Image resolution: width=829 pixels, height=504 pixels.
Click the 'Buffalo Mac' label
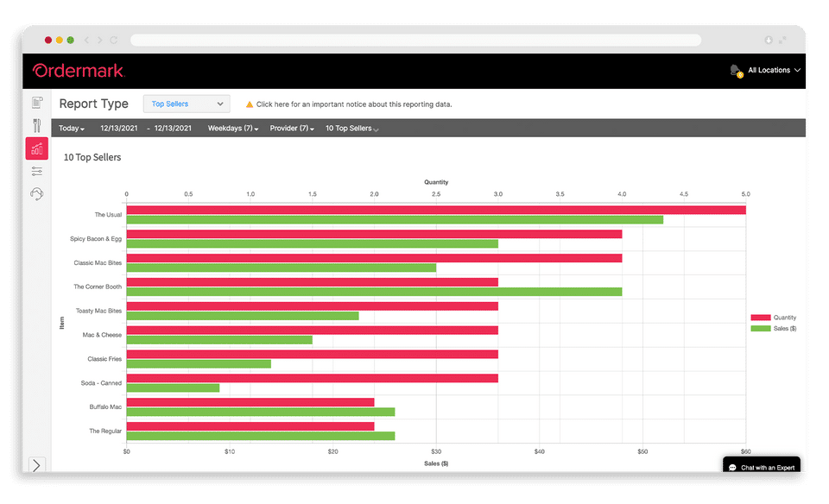[x=105, y=407]
